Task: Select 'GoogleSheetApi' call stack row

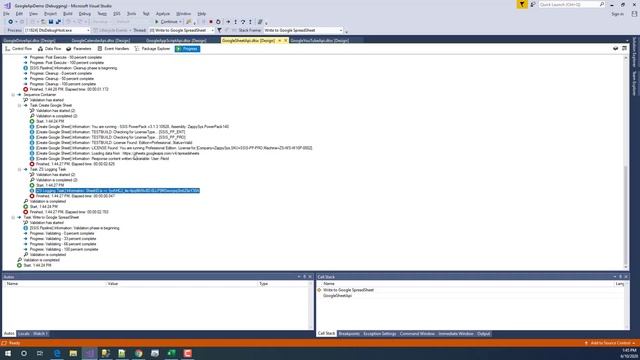Action: click(x=337, y=296)
